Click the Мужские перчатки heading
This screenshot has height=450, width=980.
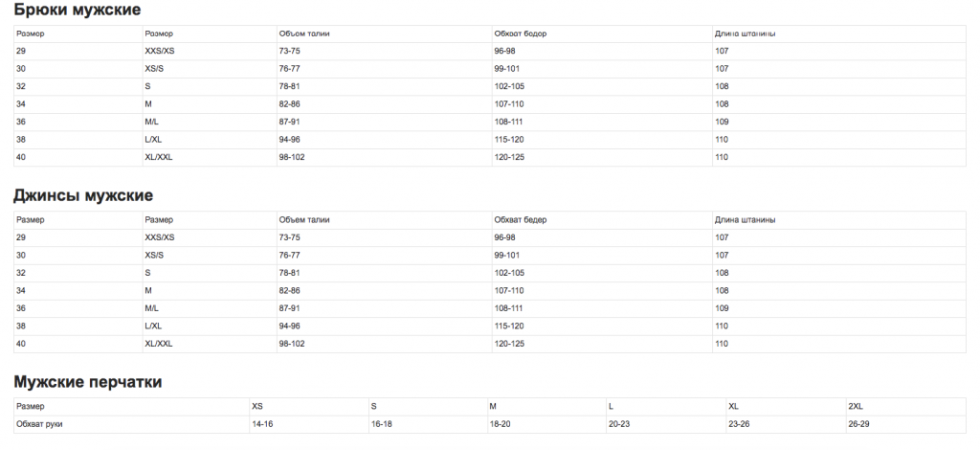coord(87,382)
